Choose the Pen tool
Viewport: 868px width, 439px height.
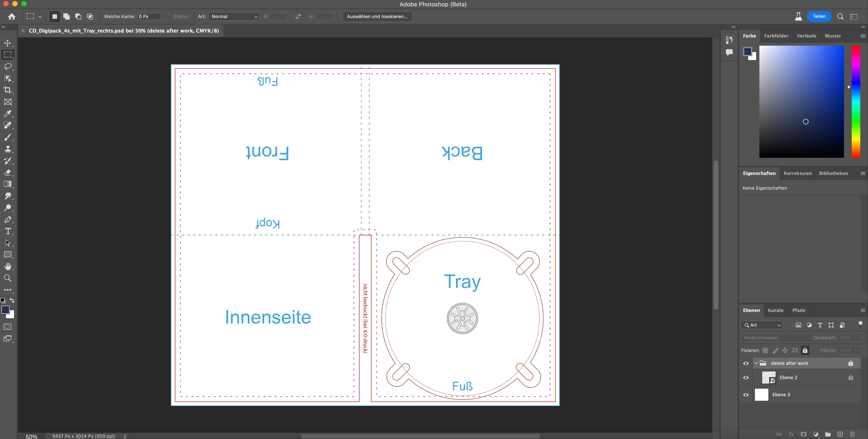tap(7, 219)
